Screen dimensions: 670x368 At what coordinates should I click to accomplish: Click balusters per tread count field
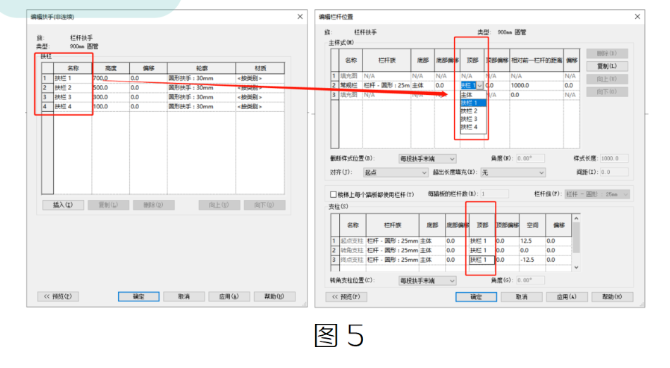(x=494, y=194)
